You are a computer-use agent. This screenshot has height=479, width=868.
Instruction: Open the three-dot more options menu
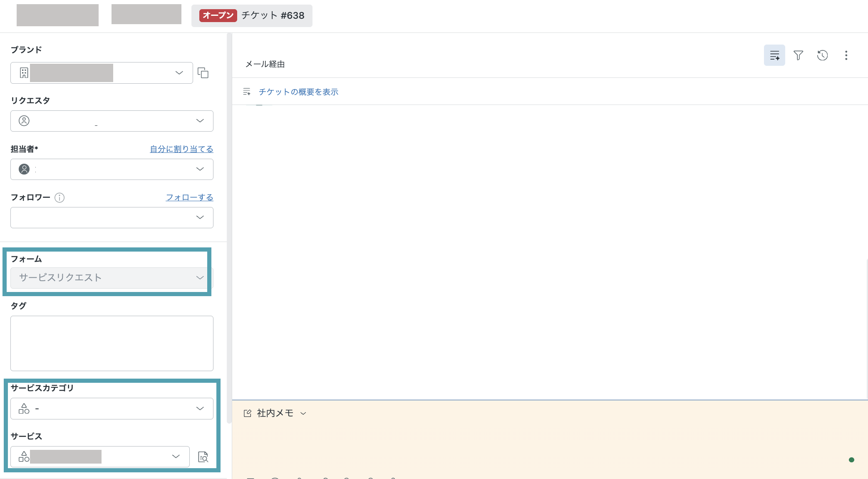[846, 55]
